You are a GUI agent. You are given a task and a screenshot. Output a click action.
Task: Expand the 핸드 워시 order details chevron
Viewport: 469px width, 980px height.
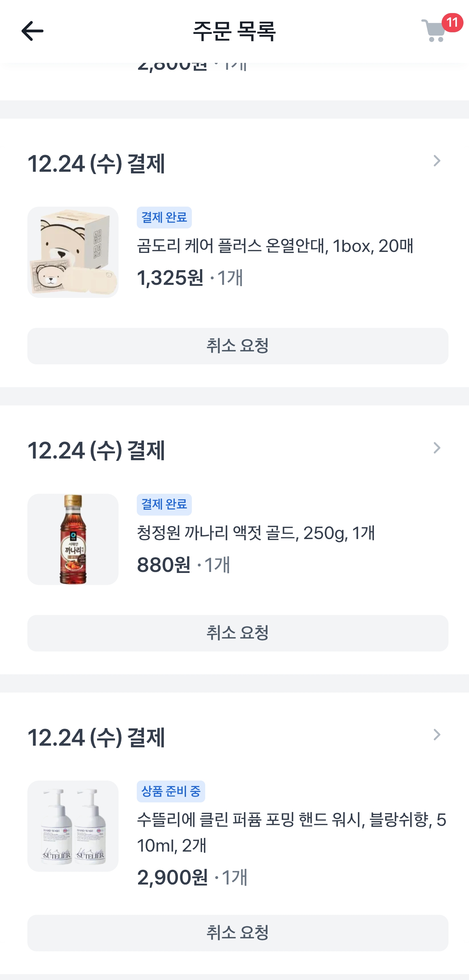(437, 735)
